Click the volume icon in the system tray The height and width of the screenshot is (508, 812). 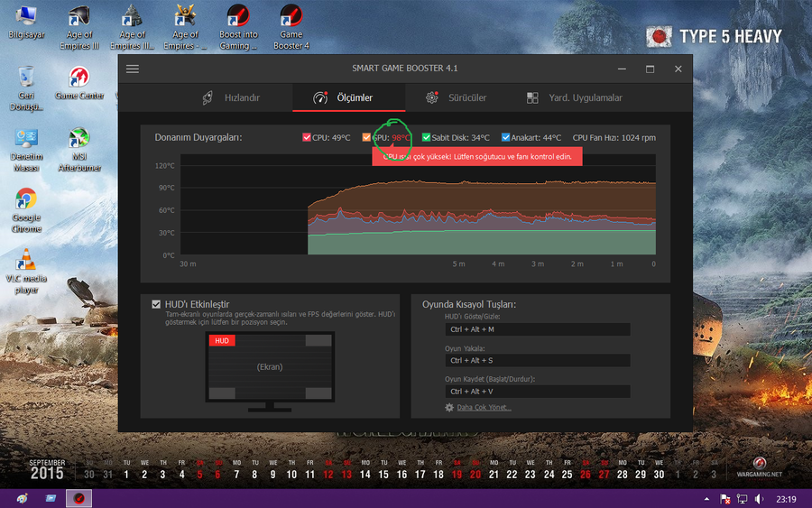click(759, 498)
